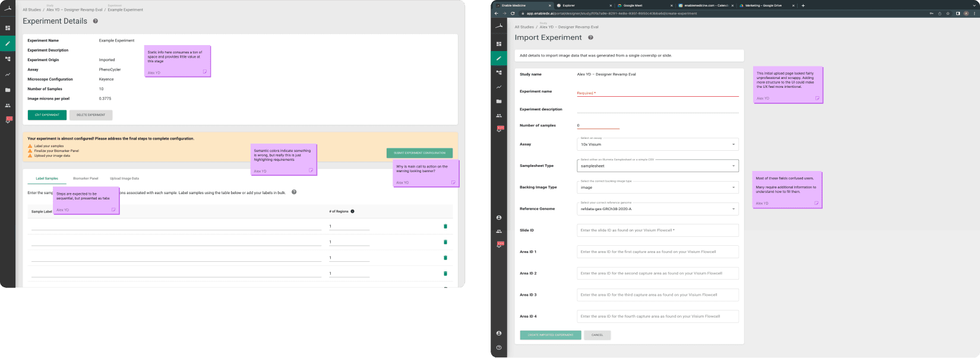Click the Edit Experiment button

tap(47, 115)
